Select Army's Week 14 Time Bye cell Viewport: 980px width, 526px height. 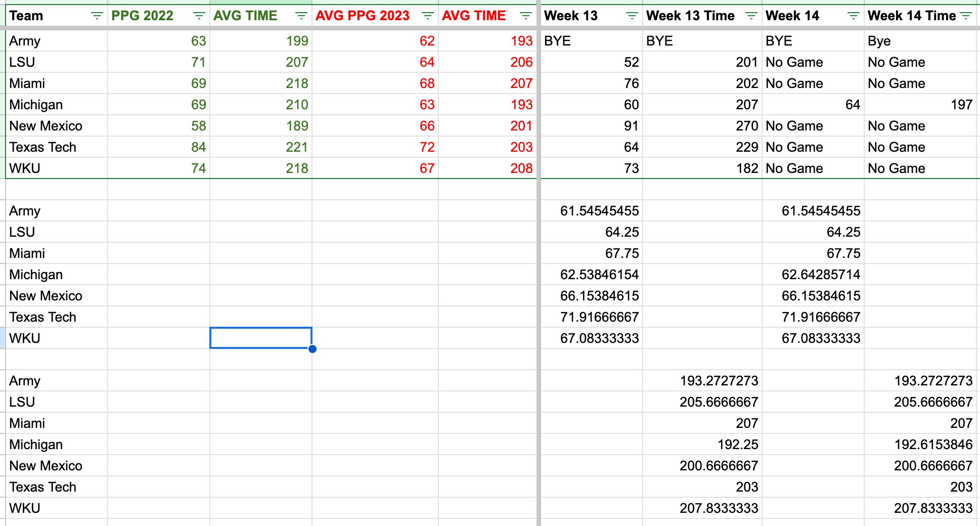(920, 41)
